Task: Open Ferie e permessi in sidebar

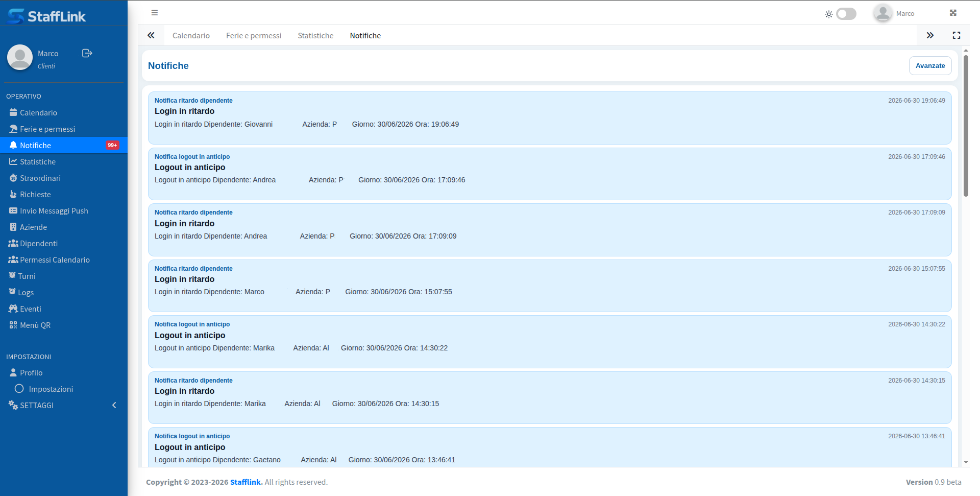Action: click(x=64, y=129)
